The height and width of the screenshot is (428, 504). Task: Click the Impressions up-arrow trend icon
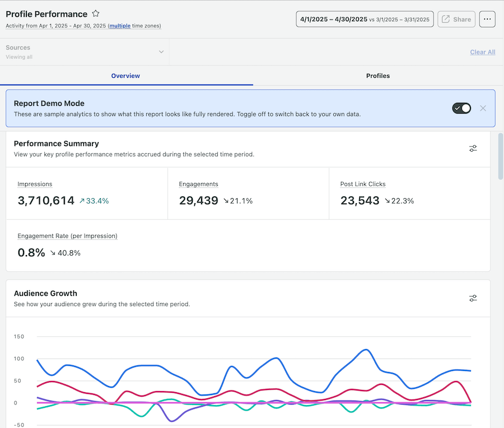[x=82, y=201]
